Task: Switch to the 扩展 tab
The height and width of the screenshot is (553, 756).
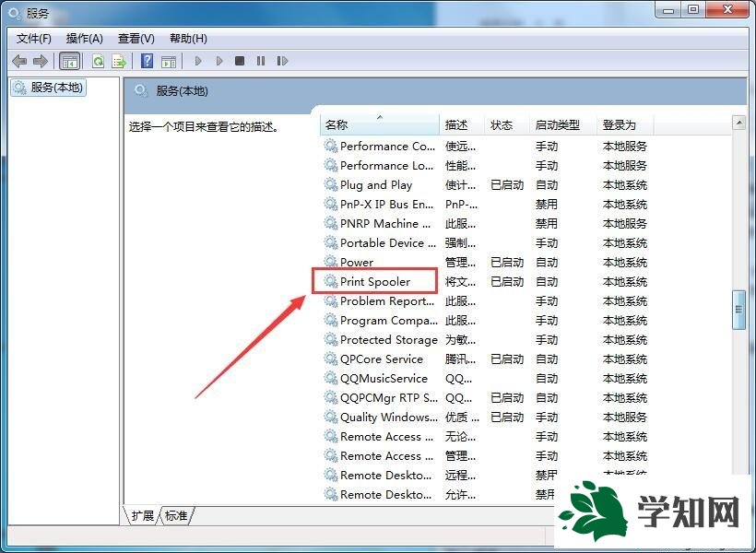Action: pyautogui.click(x=143, y=516)
